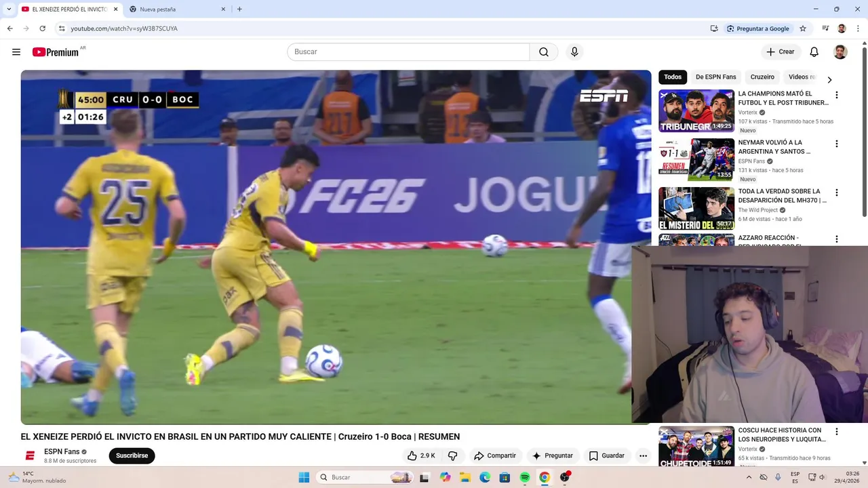Viewport: 868px width, 488px height.
Task: Select the De ESPN Fans filter chip
Action: [715, 77]
